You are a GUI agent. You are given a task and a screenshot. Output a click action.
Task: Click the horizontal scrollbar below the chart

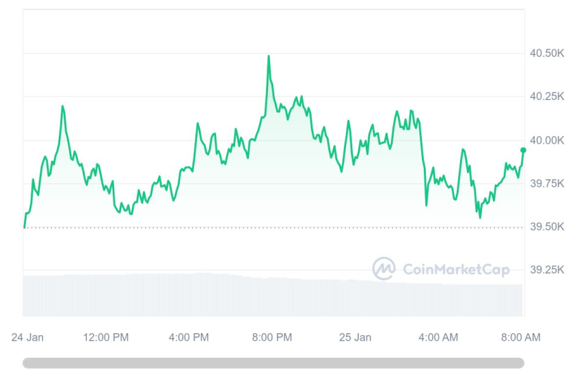pos(273,363)
